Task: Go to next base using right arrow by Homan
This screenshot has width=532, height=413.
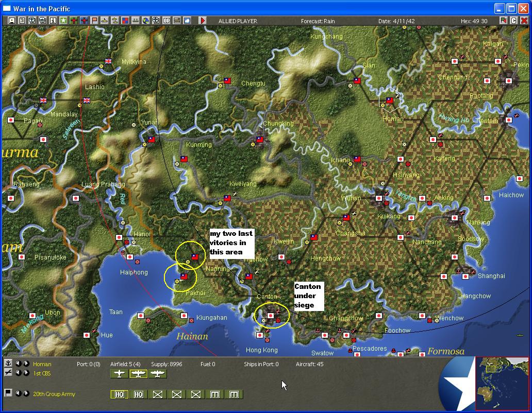Action: (26, 364)
